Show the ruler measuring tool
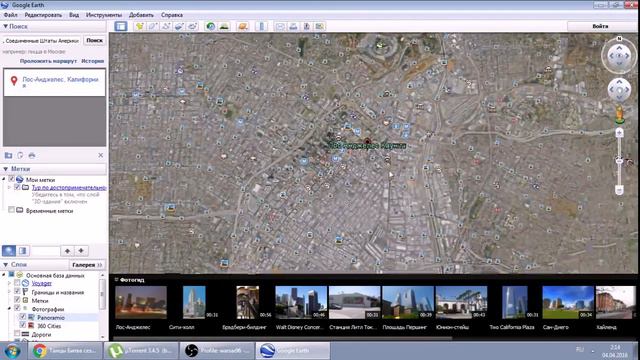This screenshot has height=360, width=640. (262, 26)
